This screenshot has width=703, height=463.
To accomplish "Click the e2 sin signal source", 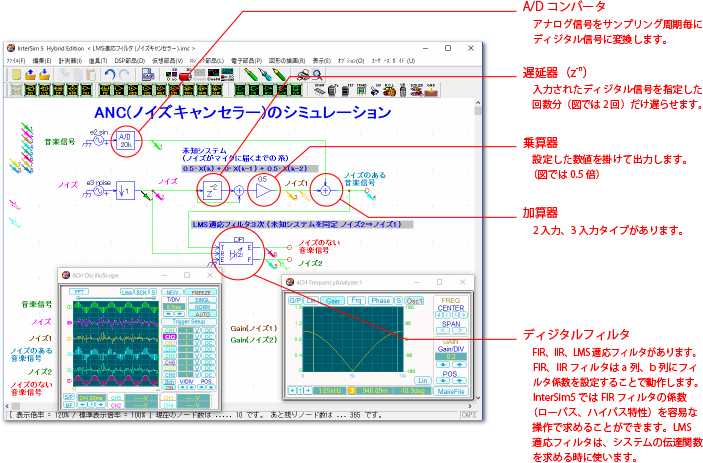I will tap(98, 141).
